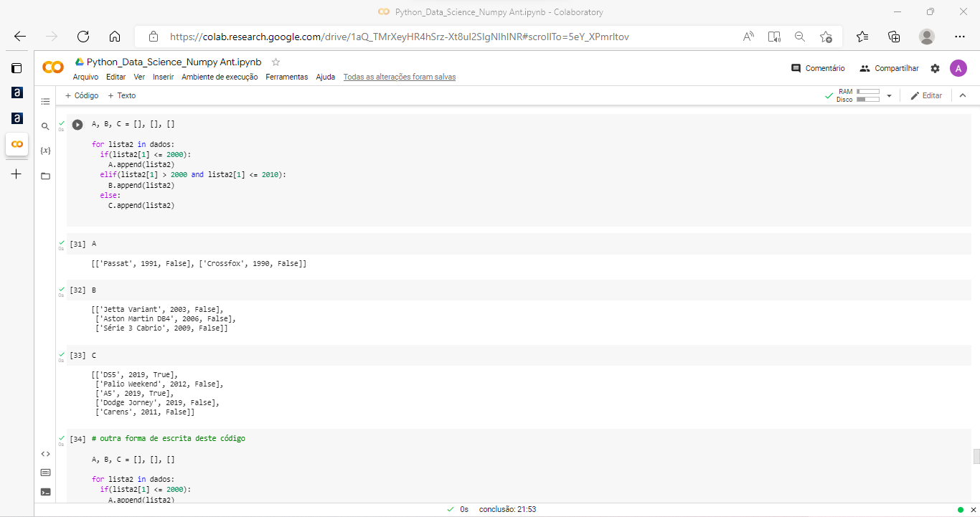Image resolution: width=980 pixels, height=517 pixels.
Task: Click the conclusão: 21:53 status text
Action: [508, 509]
